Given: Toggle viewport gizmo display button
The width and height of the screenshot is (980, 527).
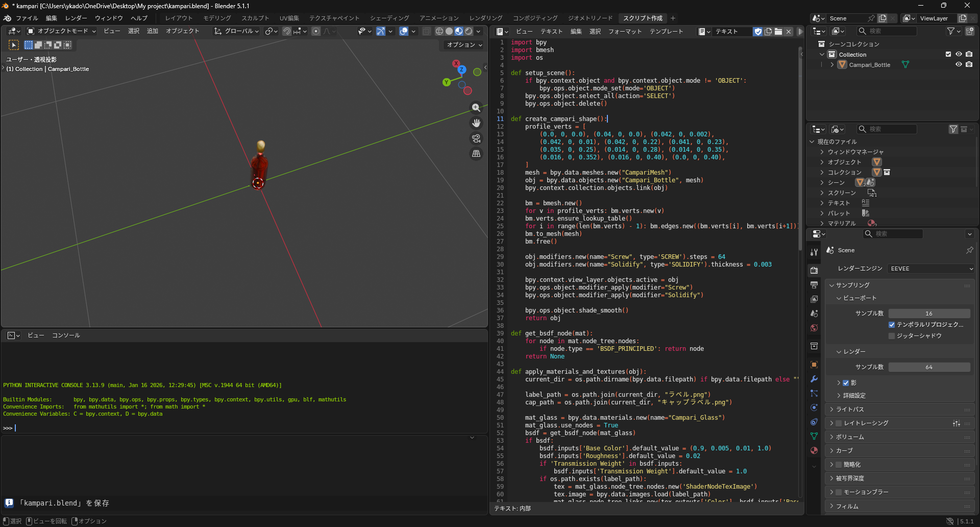Looking at the screenshot, I should point(381,31).
